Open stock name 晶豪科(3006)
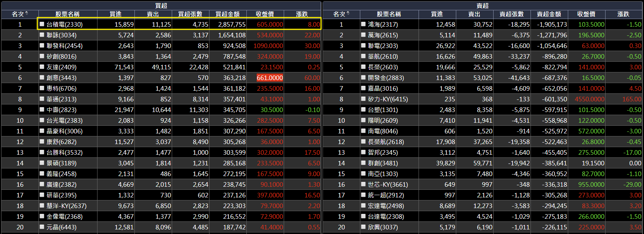This screenshot has width=644, height=234. pos(64,131)
